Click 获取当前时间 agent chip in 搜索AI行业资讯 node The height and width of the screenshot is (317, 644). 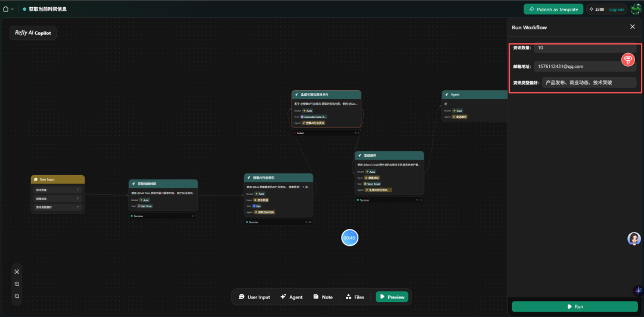point(265,212)
